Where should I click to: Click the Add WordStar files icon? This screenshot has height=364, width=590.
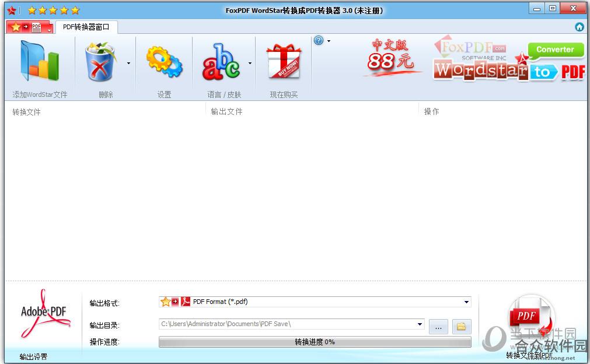(x=40, y=61)
